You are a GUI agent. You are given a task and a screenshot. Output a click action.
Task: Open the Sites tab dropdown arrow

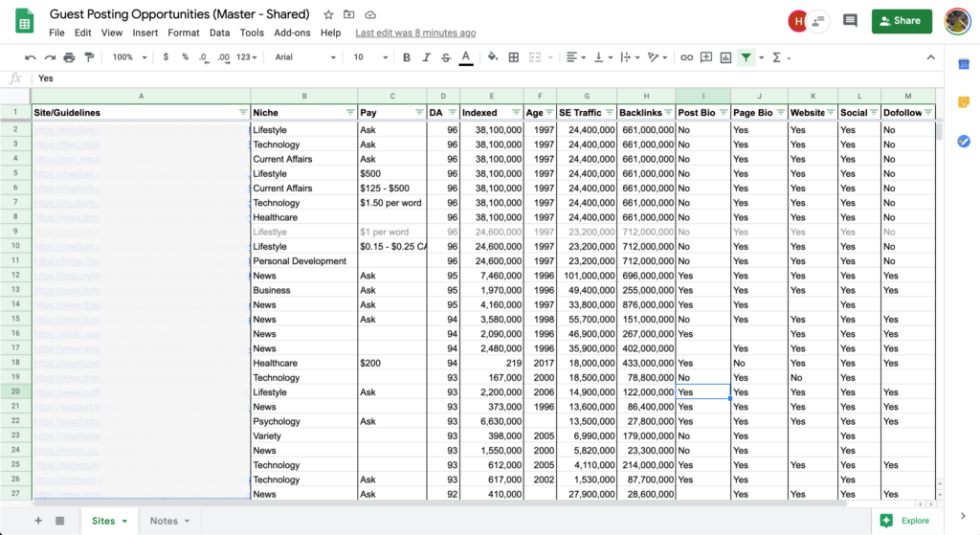pos(124,522)
